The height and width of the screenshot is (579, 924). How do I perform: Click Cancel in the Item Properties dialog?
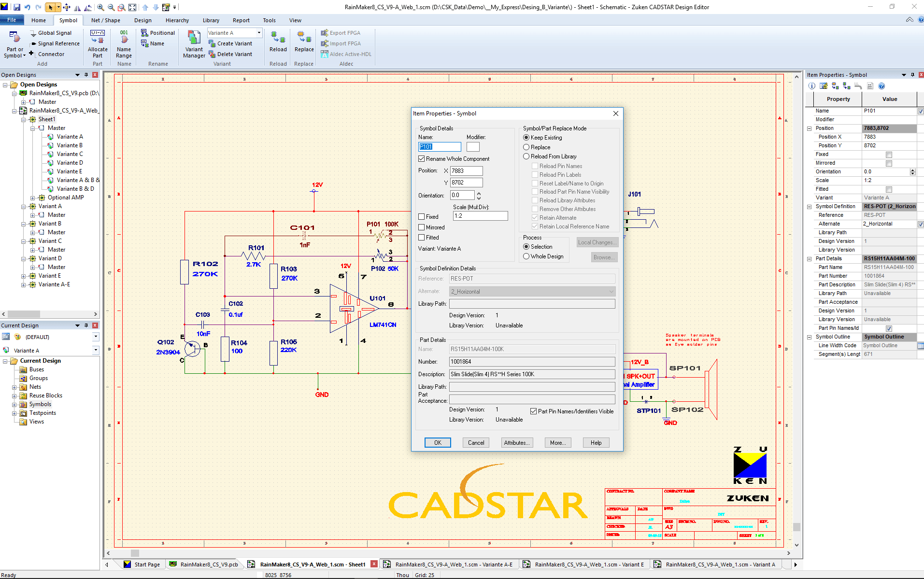click(x=476, y=443)
